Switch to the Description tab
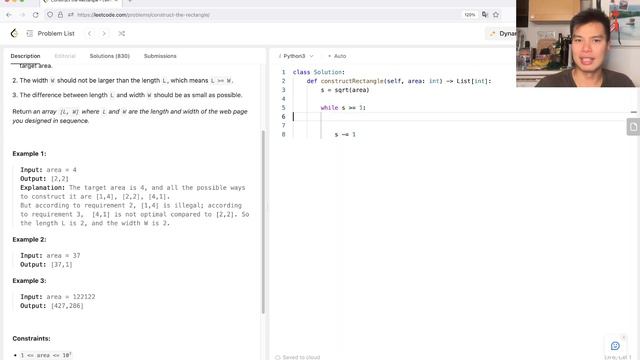The width and height of the screenshot is (640, 360). click(25, 56)
